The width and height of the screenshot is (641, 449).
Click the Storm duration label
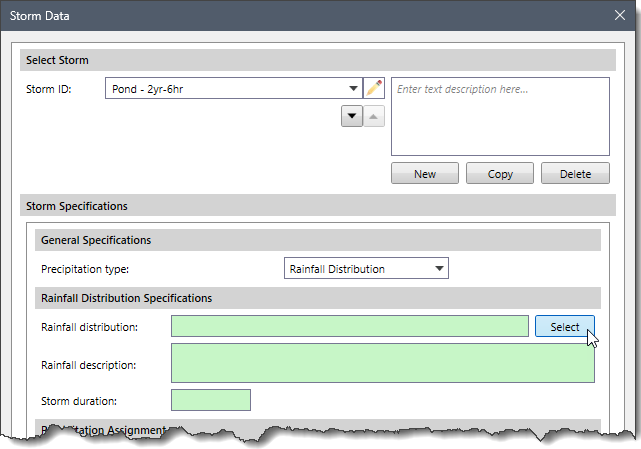click(79, 401)
